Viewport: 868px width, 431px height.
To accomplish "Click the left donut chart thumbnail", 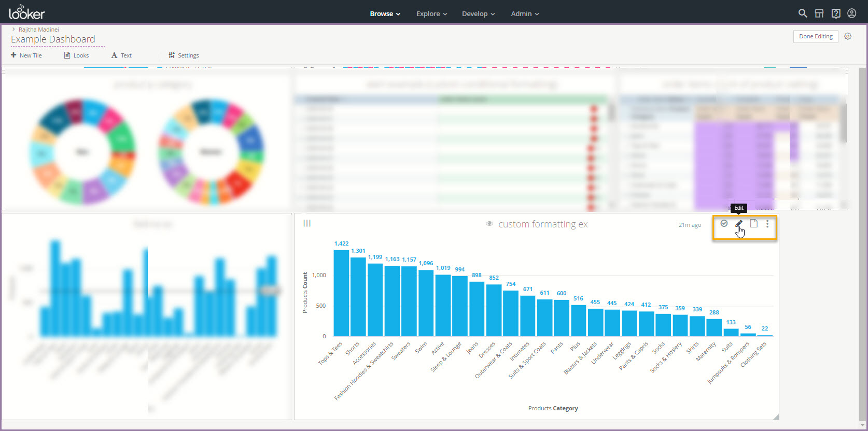I will [82, 151].
